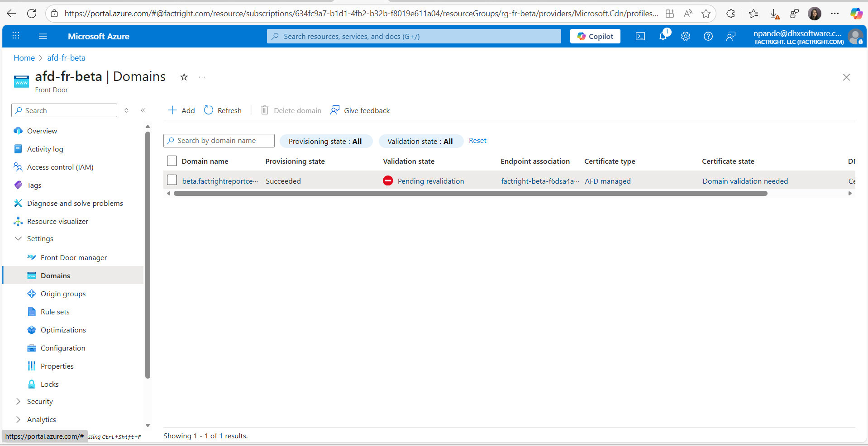Image resolution: width=868 pixels, height=446 pixels.
Task: Open the more options ellipsis beside title
Action: (202, 77)
